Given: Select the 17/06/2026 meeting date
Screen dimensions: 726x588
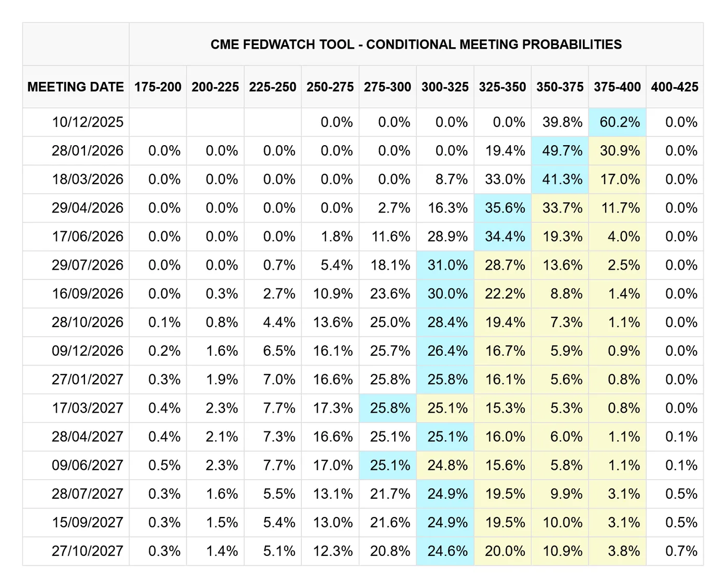Looking at the screenshot, I should pyautogui.click(x=87, y=236).
